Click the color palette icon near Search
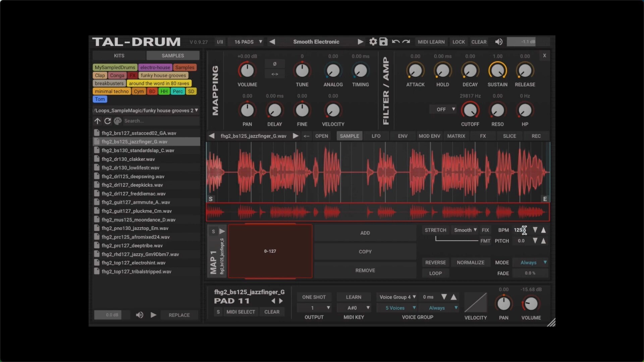This screenshot has width=644, height=362. 117,121
